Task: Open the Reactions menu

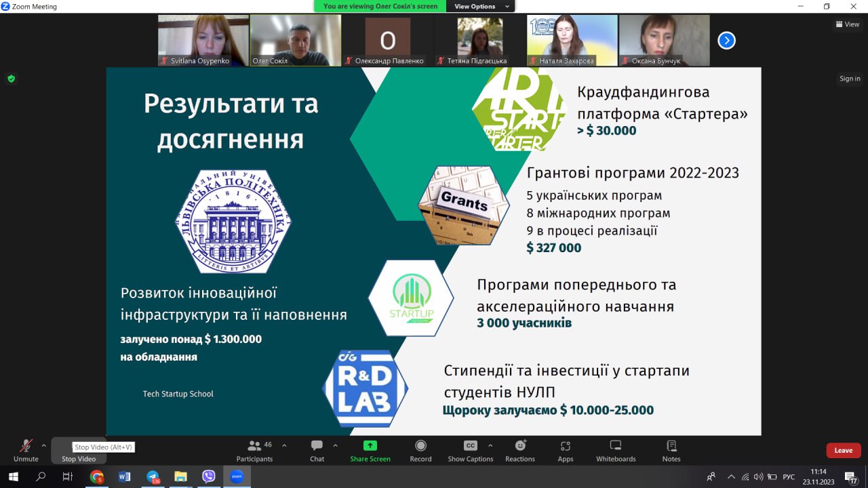Action: click(520, 450)
